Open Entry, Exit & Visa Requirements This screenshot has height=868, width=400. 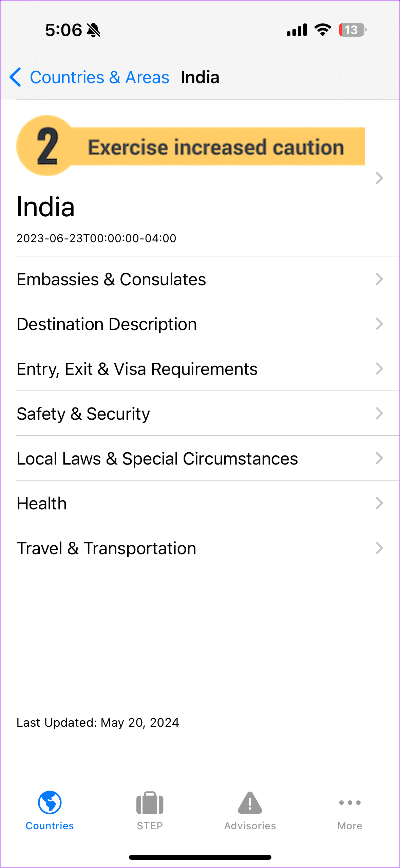[x=137, y=369]
